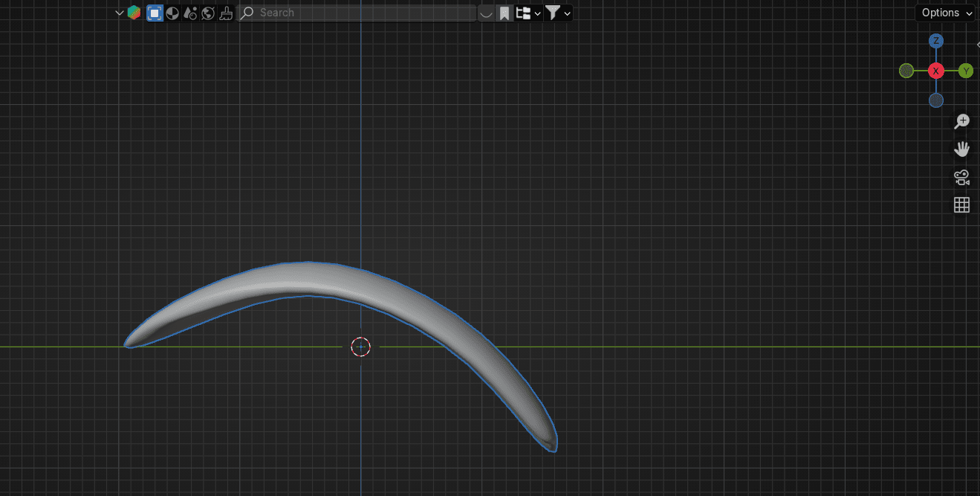Click the blue Z axis gizmo handle
The height and width of the screenshot is (496, 980).
click(936, 41)
